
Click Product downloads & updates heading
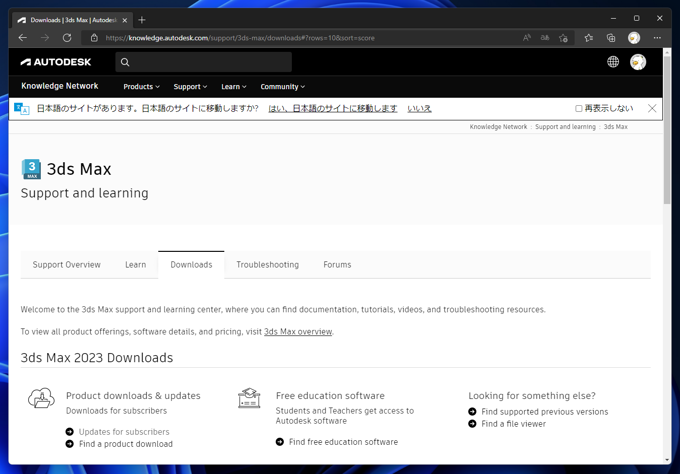pos(133,396)
